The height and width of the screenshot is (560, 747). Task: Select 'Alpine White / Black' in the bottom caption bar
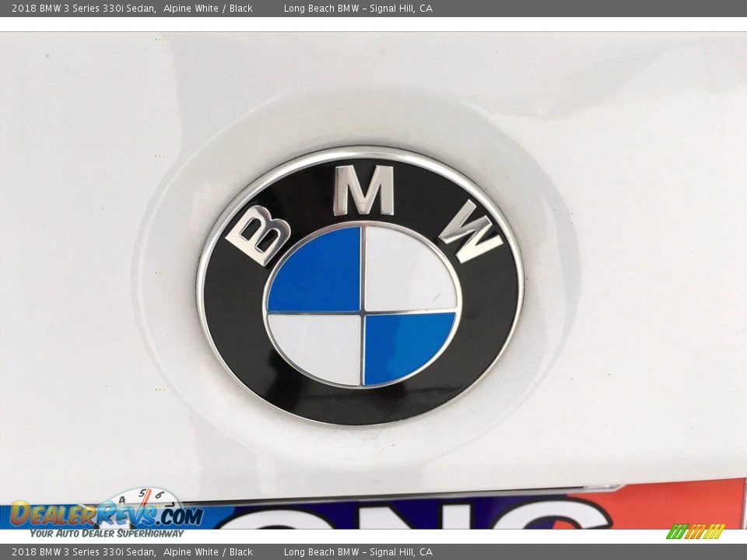point(208,552)
